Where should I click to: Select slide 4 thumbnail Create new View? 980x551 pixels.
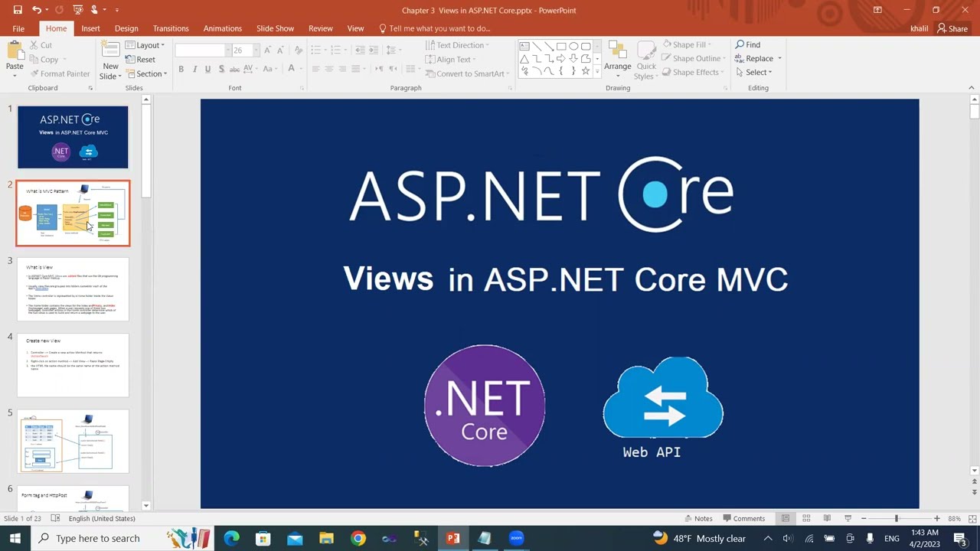pos(73,365)
